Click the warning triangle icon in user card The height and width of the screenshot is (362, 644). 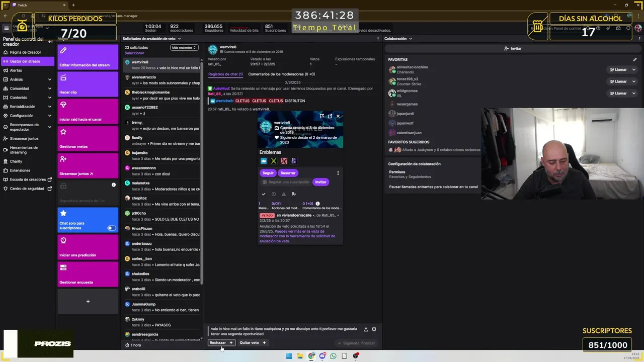coord(284,194)
